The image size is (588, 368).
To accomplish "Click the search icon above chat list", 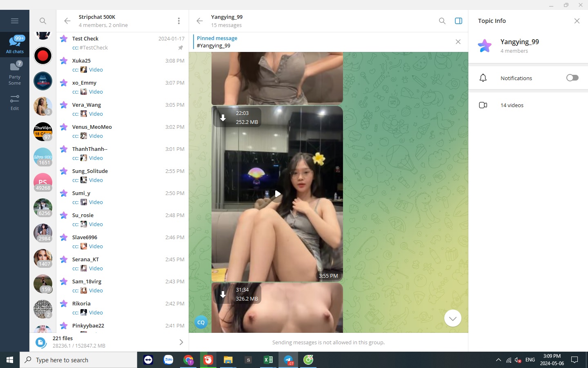I will 43,21.
